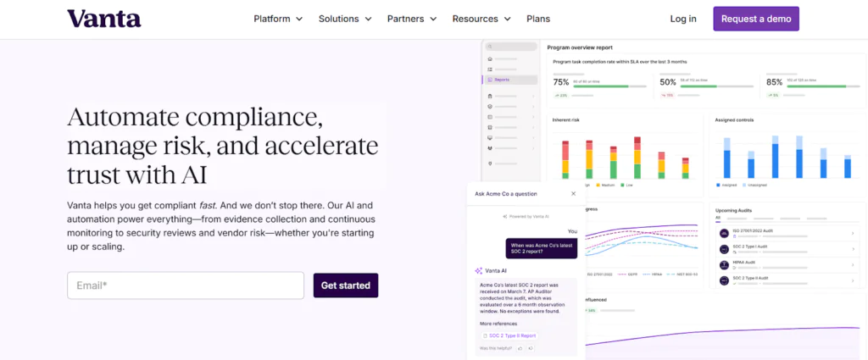Image resolution: width=868 pixels, height=360 pixels.
Task: Click the thumbs down feedback icon
Action: click(x=531, y=348)
